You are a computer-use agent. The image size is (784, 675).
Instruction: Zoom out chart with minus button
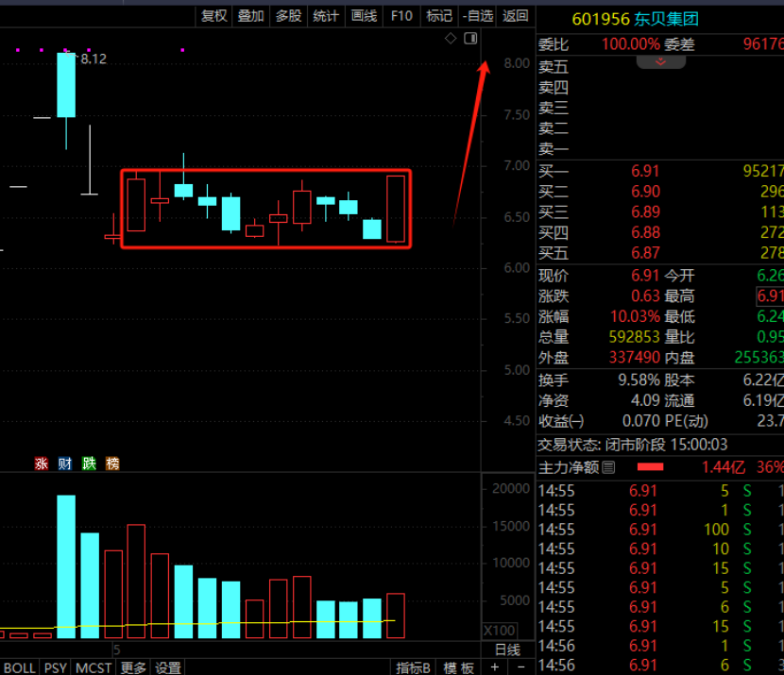point(521,667)
